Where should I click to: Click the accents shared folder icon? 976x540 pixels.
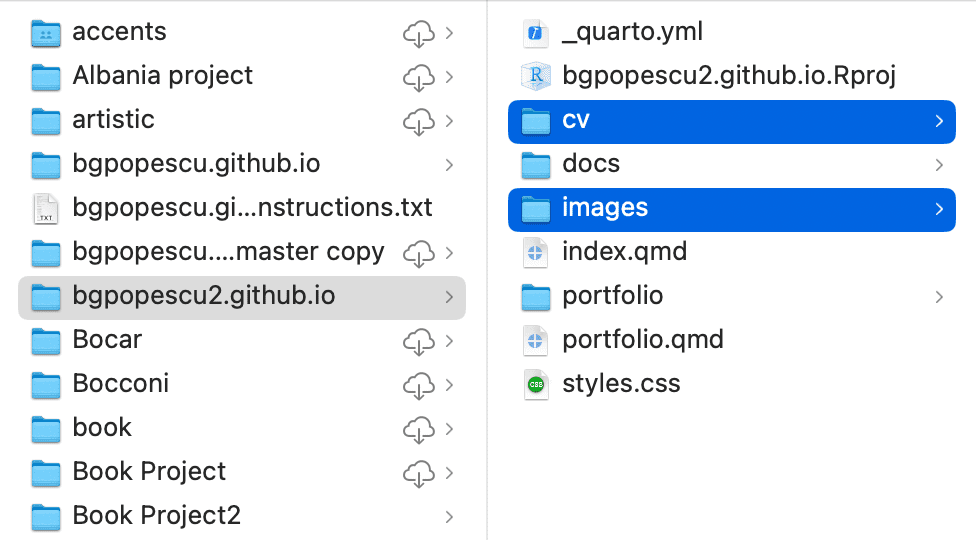tap(46, 33)
